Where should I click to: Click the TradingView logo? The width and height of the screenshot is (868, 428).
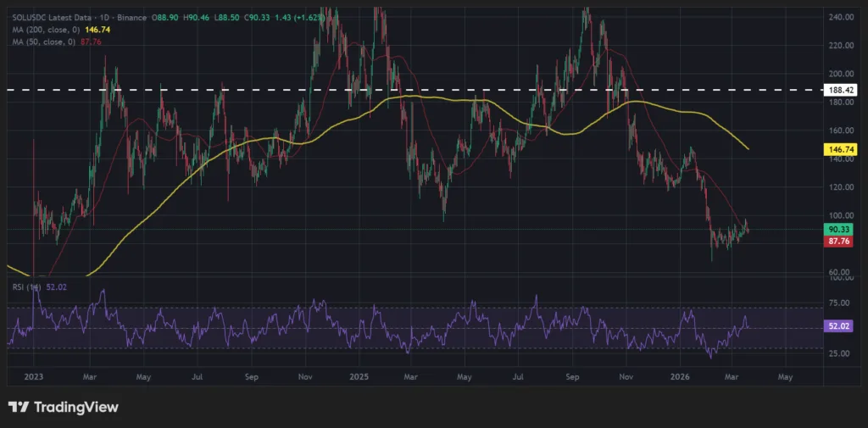64,408
